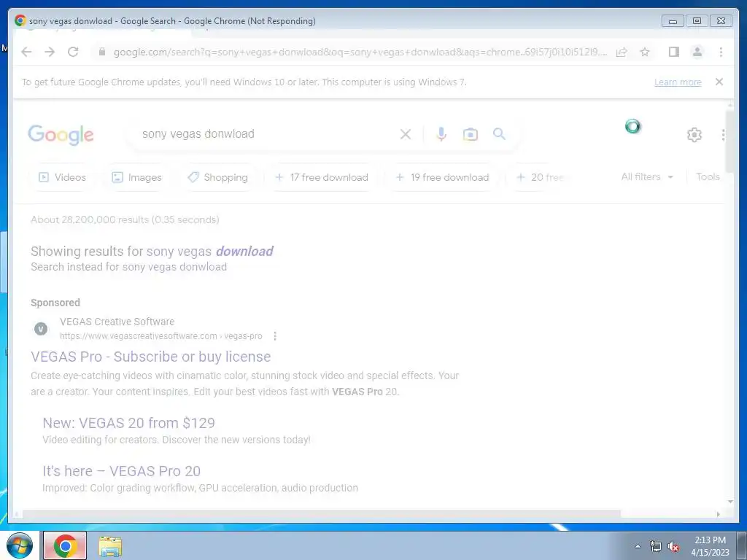Click the scroll down arrow on the page

point(730,502)
